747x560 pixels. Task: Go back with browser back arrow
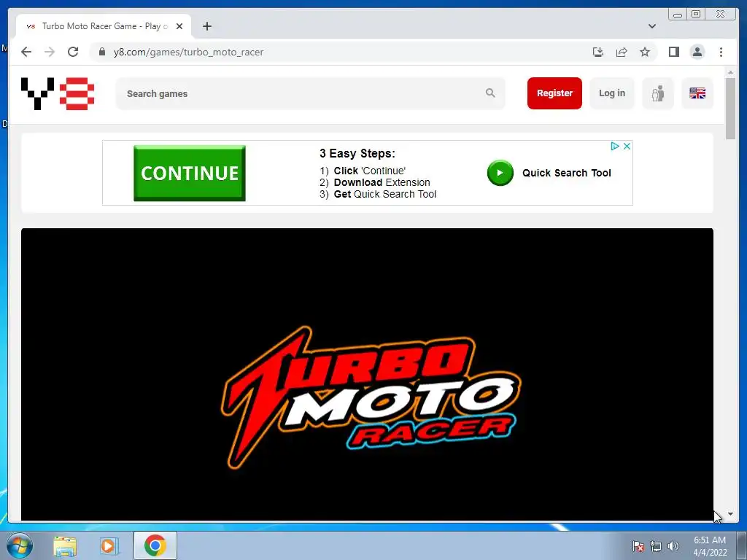(26, 52)
